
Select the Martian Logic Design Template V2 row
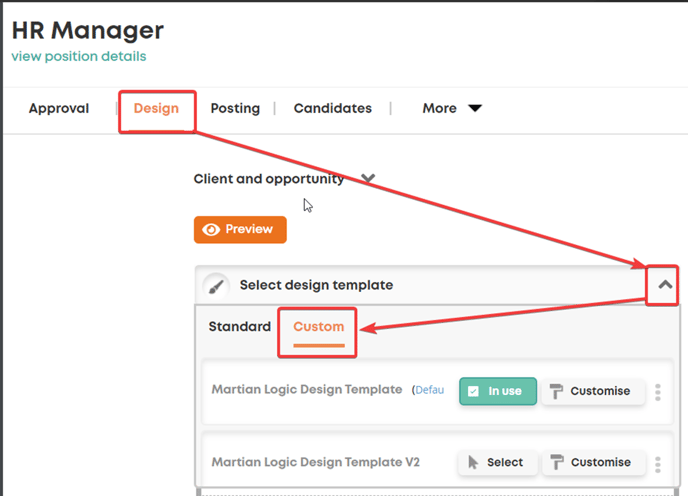[437, 462]
